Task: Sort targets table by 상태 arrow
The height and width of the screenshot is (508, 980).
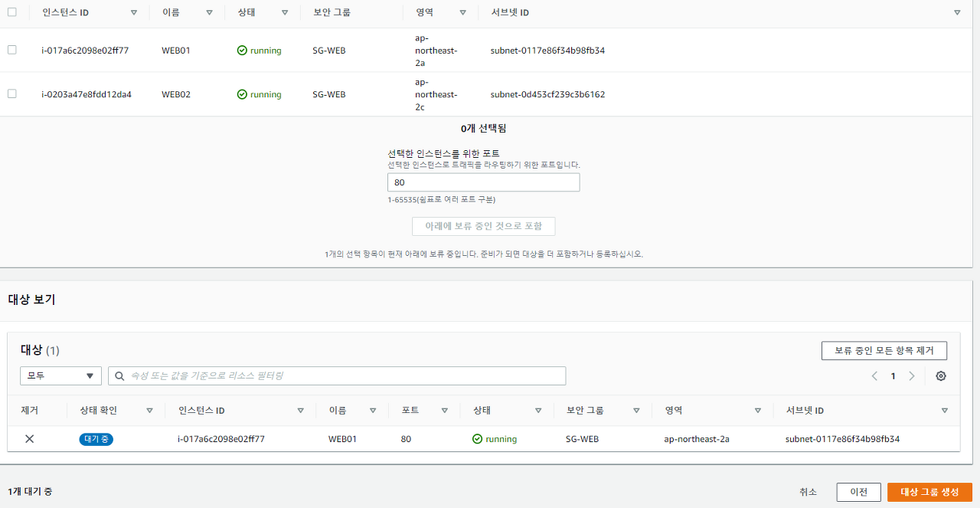Action: 538,411
